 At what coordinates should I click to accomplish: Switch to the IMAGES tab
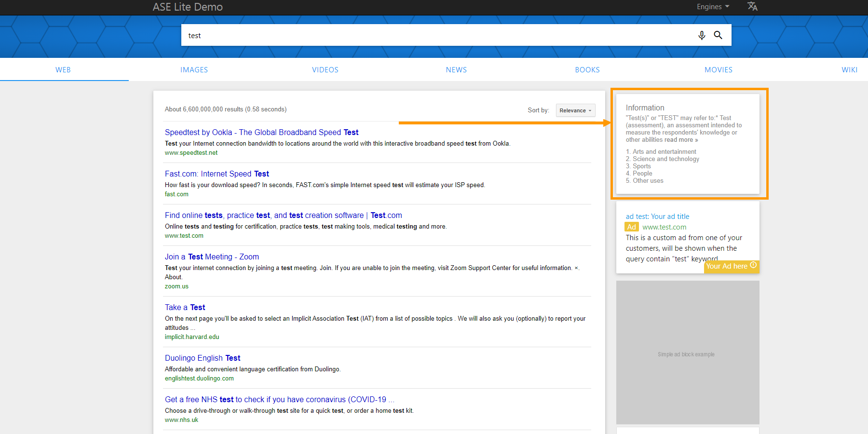pos(194,70)
